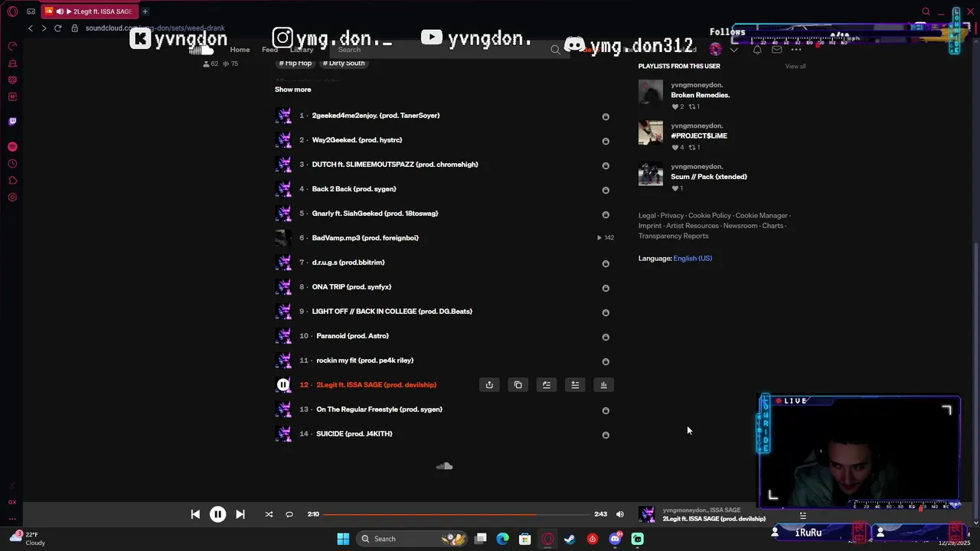Reload the SoundCloud page

57,28
